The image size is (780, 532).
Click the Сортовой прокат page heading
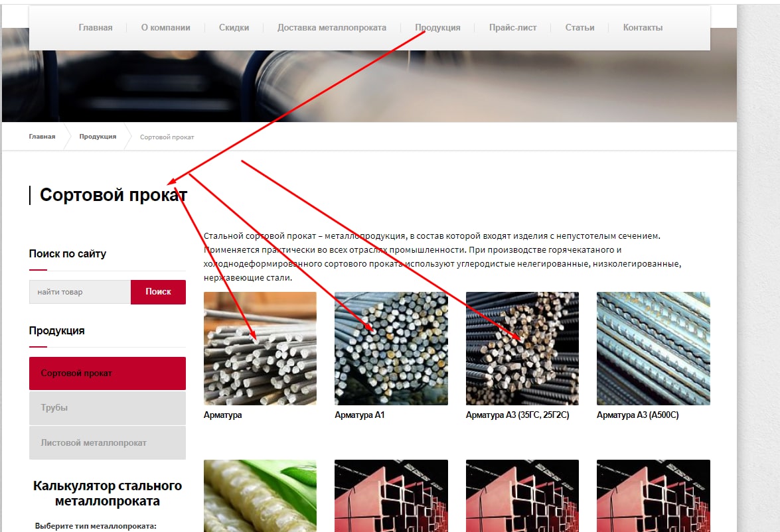point(114,195)
